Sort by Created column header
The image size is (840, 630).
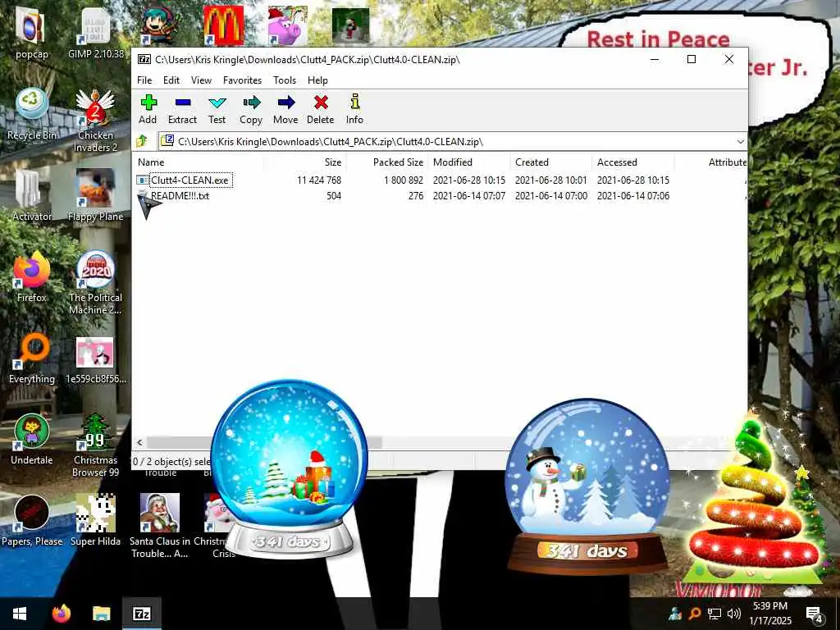[x=550, y=162]
